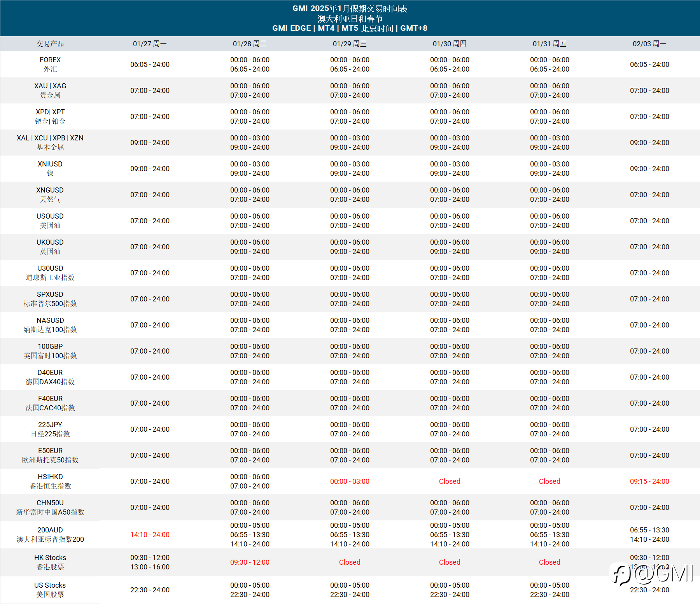Screen dimensions: 700x604
Task: Click the 100GBP 英国富时100指数 label
Action: tap(50, 351)
